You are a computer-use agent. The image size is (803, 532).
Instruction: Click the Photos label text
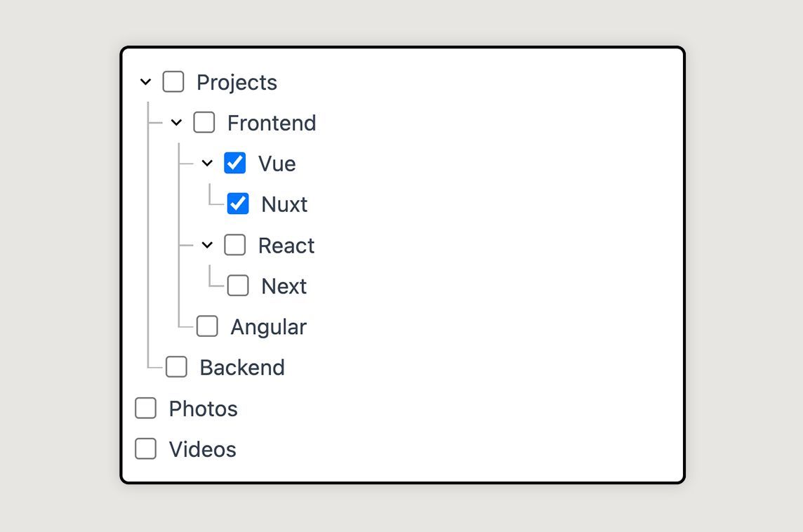coord(204,408)
